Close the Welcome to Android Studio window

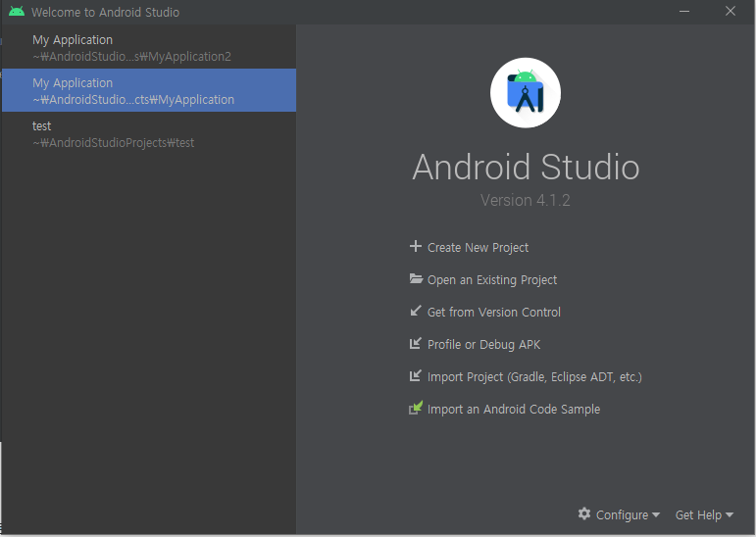(x=730, y=11)
